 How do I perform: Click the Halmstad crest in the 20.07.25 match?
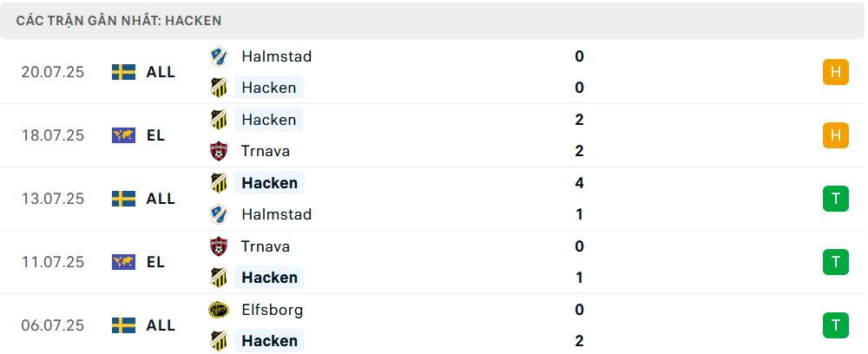coord(219,56)
